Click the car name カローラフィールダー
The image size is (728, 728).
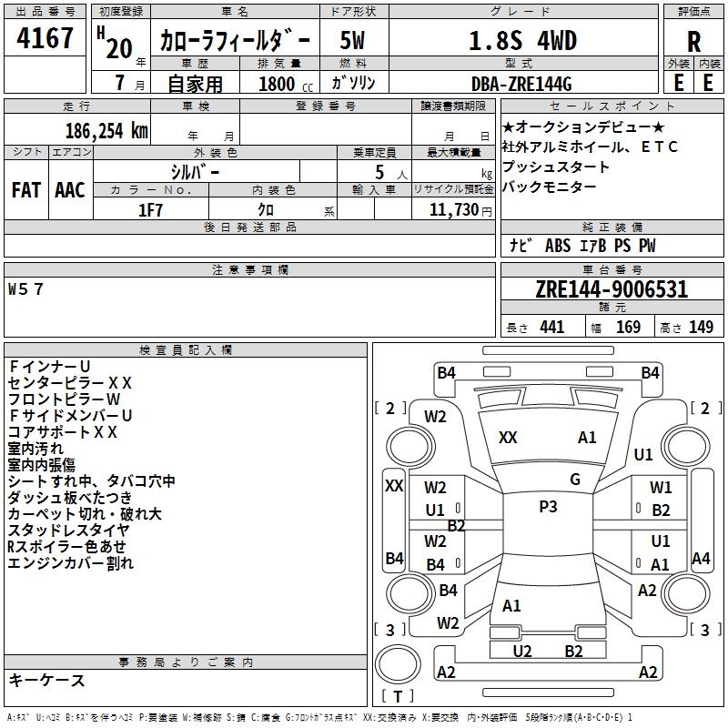tap(235, 41)
